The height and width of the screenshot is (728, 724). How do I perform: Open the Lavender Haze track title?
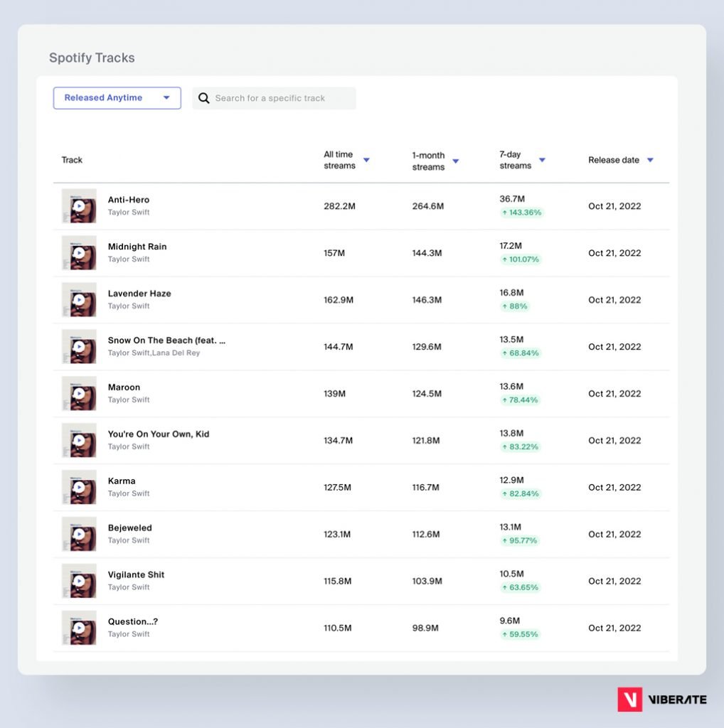point(139,294)
